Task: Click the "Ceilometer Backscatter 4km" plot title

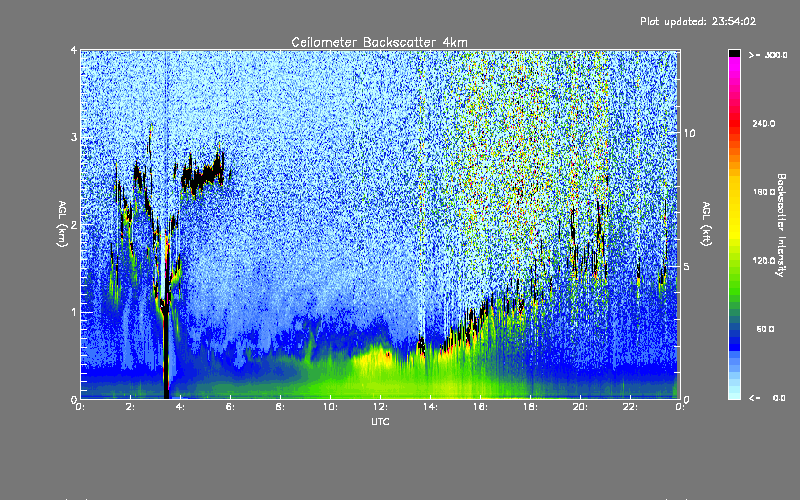Action: pyautogui.click(x=379, y=42)
